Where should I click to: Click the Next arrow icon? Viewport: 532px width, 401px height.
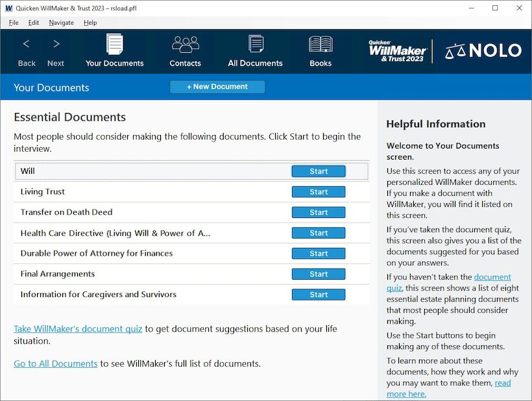coord(56,43)
